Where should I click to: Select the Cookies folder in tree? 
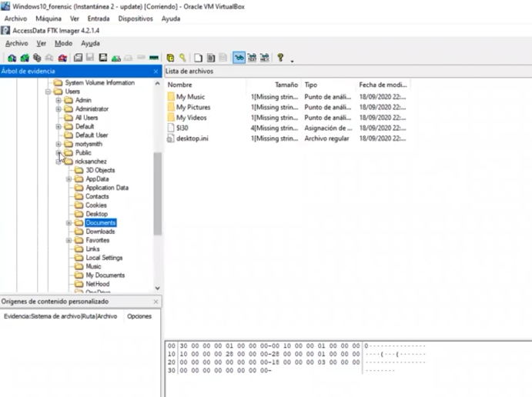(96, 205)
